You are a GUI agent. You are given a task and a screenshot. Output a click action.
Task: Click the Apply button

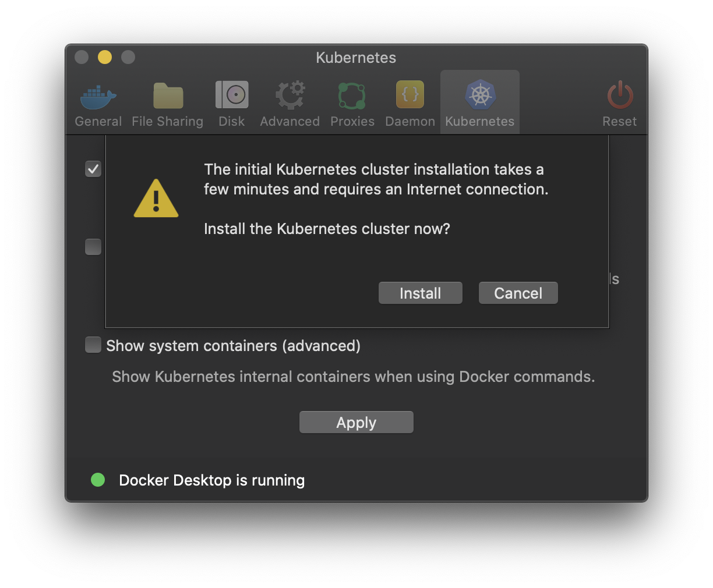pos(356,422)
